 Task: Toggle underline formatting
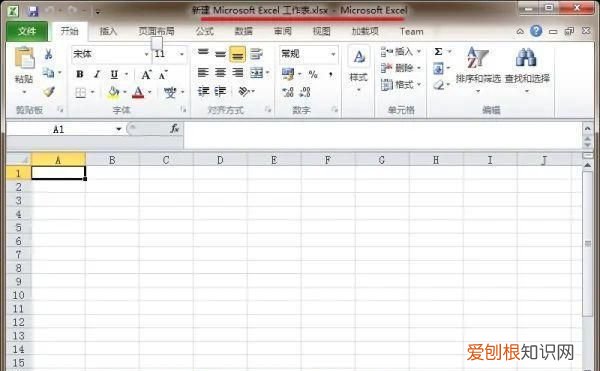114,74
